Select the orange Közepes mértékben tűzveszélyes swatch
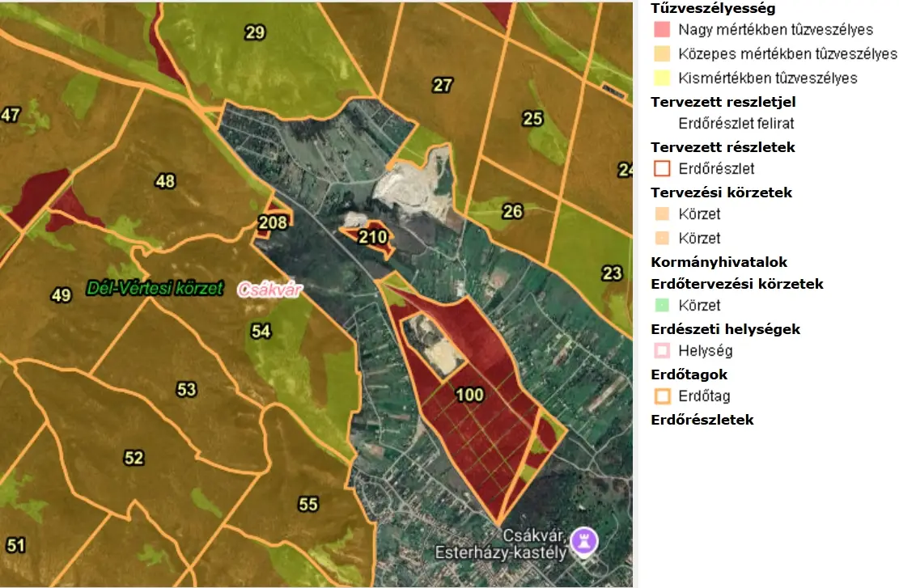The image size is (899, 588). [x=663, y=54]
